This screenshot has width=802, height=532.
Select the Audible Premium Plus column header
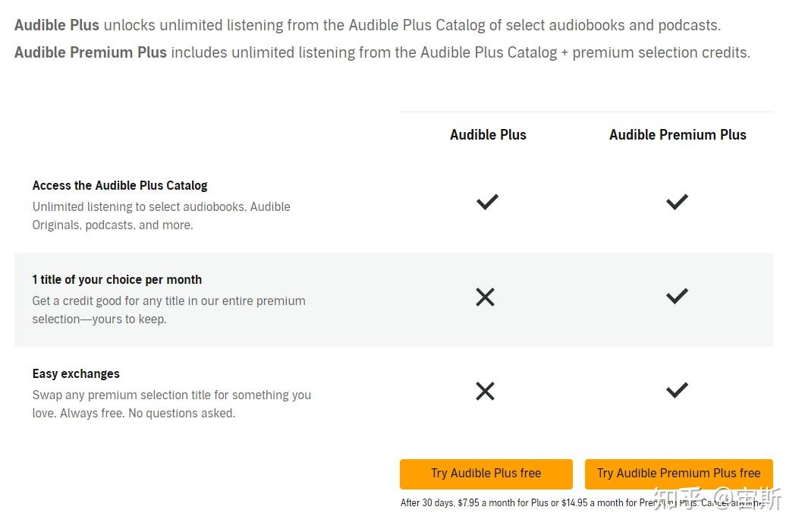pyautogui.click(x=678, y=134)
